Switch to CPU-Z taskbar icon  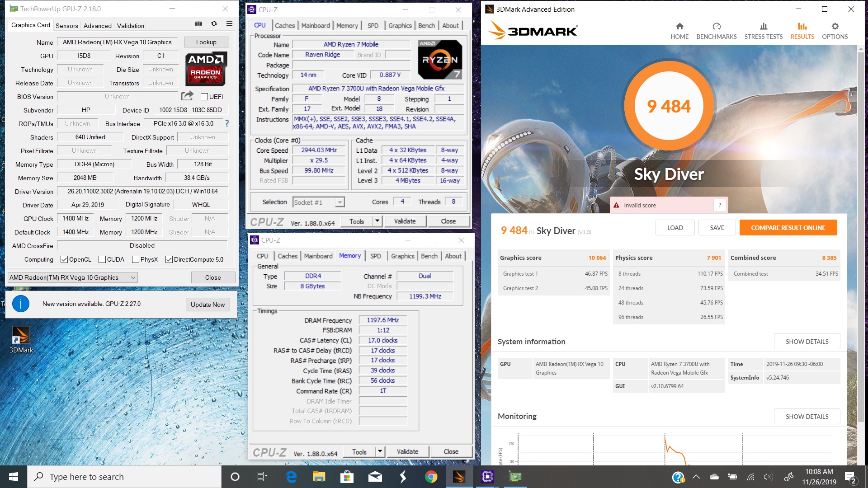click(487, 477)
